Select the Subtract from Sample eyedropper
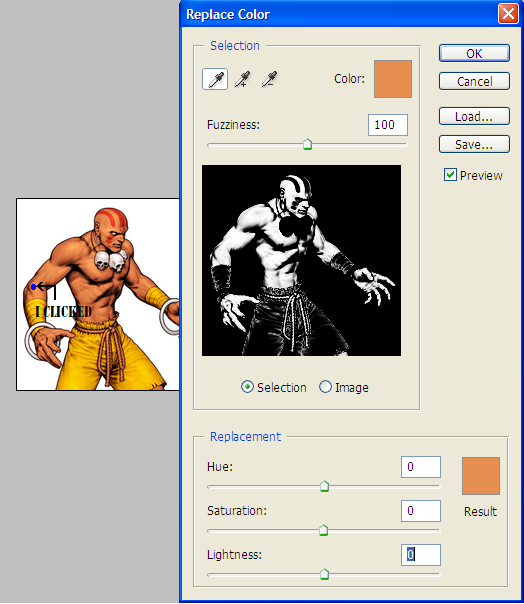The image size is (524, 604). coord(269,79)
